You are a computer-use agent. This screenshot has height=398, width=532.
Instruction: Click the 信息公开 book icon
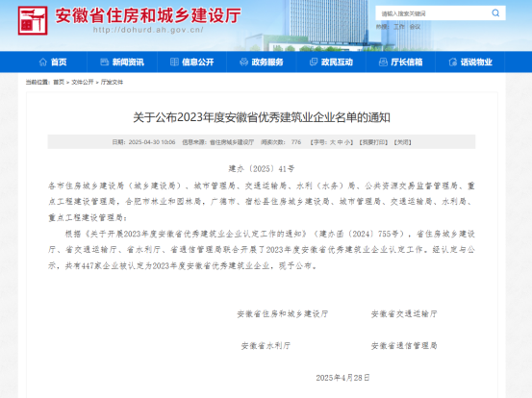tap(174, 62)
